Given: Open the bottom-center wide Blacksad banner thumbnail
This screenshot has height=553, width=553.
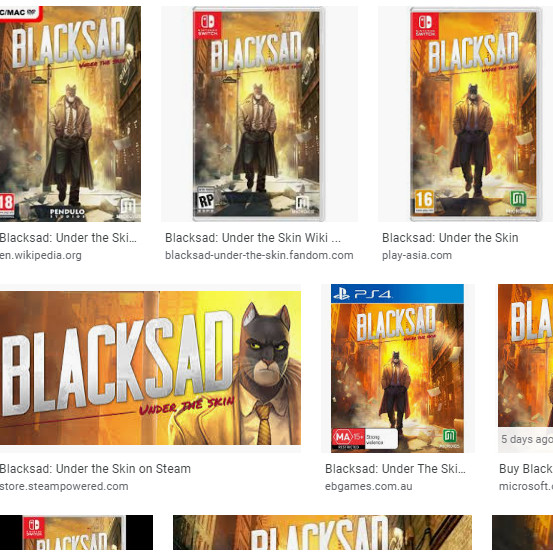Looking at the screenshot, I should (322, 532).
